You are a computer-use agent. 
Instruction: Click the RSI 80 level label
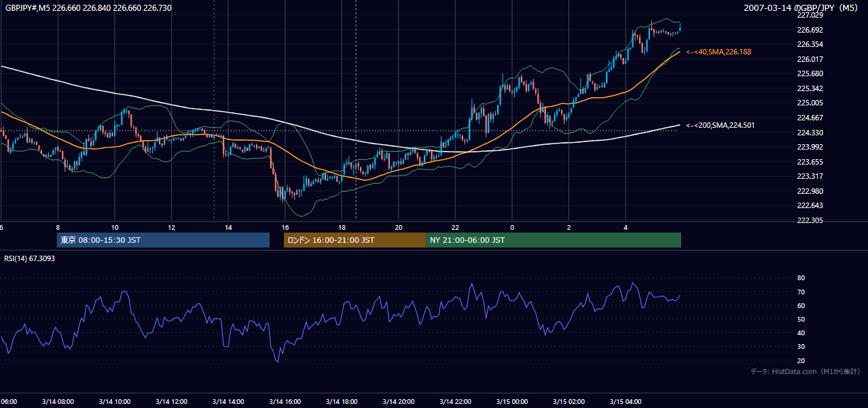(x=801, y=278)
